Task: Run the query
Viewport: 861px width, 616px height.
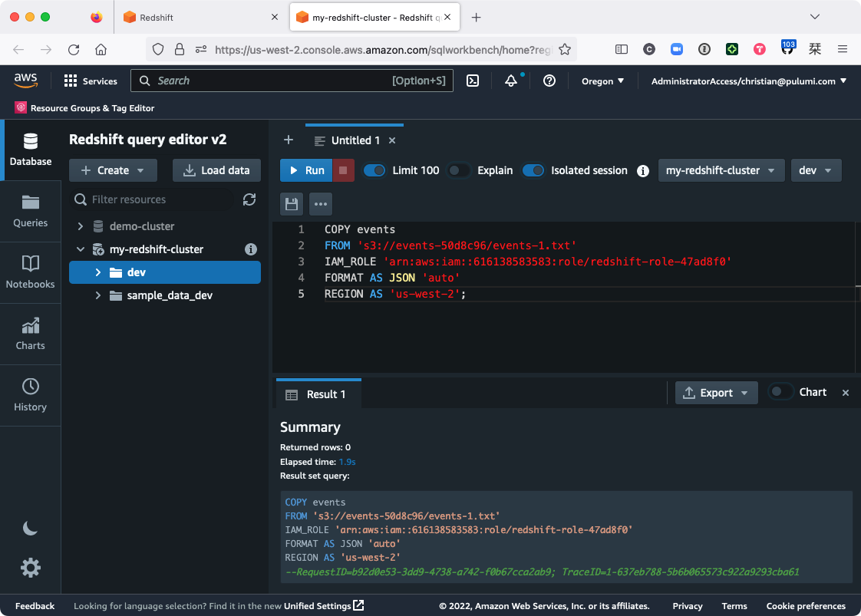Action: (306, 170)
